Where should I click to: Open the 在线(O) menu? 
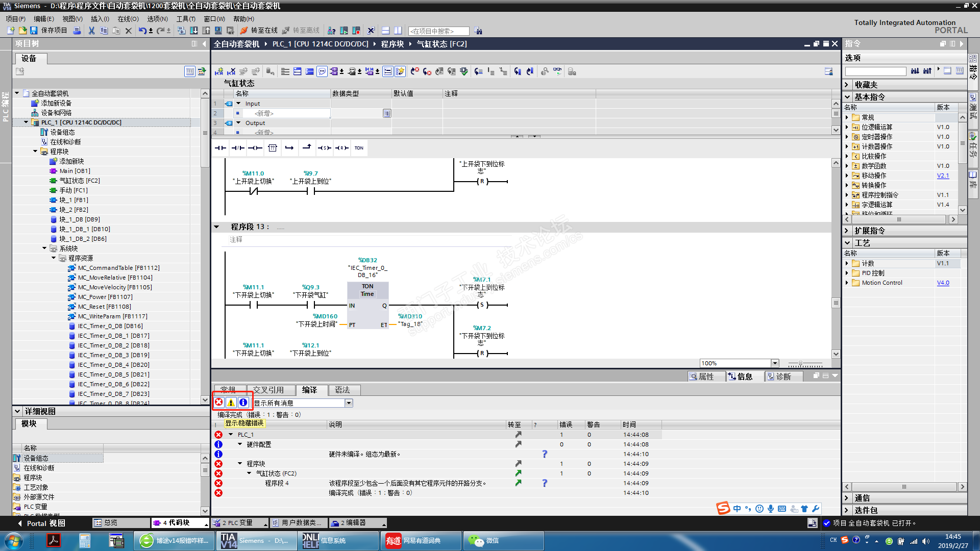tap(128, 19)
